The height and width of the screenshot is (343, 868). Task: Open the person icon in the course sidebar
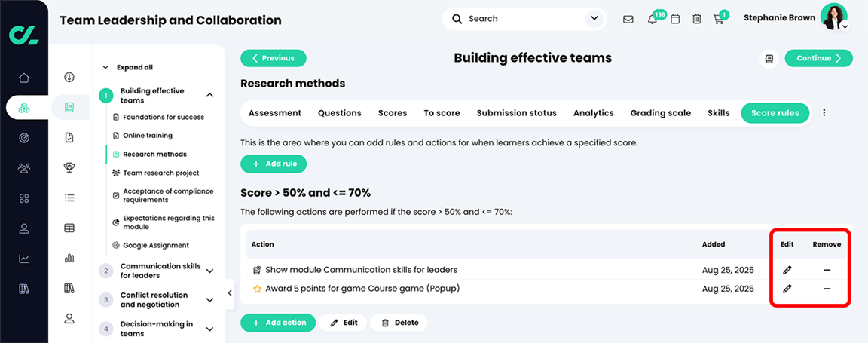69,318
